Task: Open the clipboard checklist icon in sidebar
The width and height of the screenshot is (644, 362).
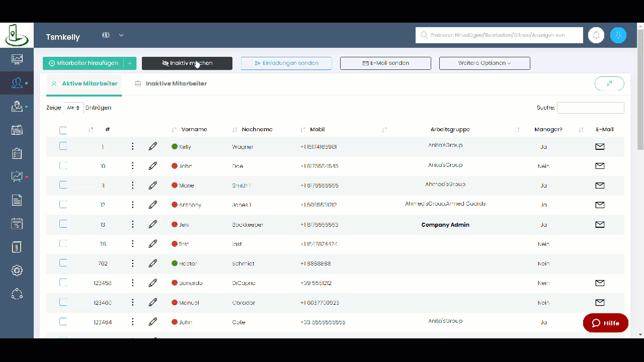Action: tap(17, 153)
